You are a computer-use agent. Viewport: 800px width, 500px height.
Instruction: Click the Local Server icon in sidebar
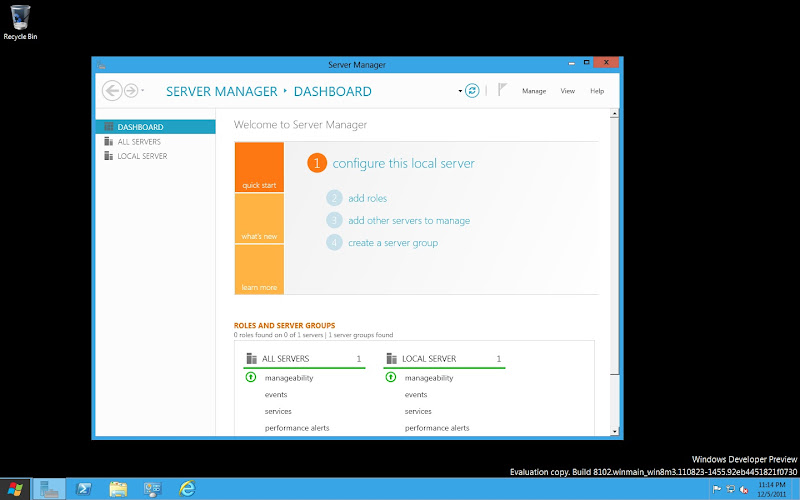[108, 156]
